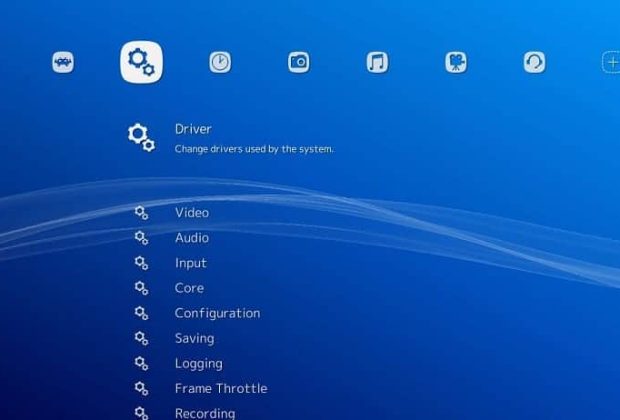Open the Netplay headset tab icon
Viewport: 620px width, 420px height.
click(534, 62)
